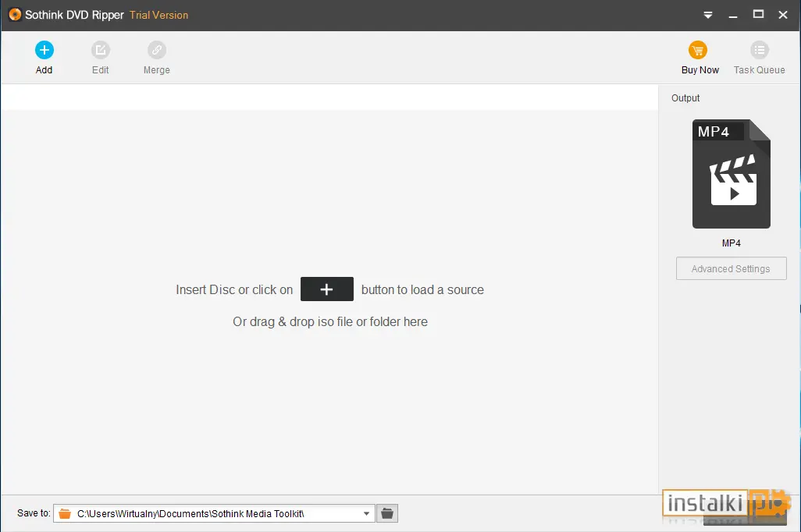Click the 'Save to:' label
This screenshot has width=801, height=532.
tap(34, 513)
